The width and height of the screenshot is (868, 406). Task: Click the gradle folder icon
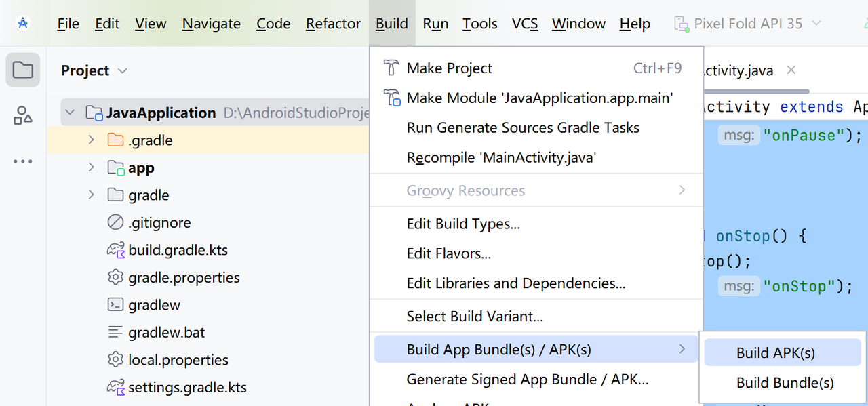pyautogui.click(x=115, y=195)
